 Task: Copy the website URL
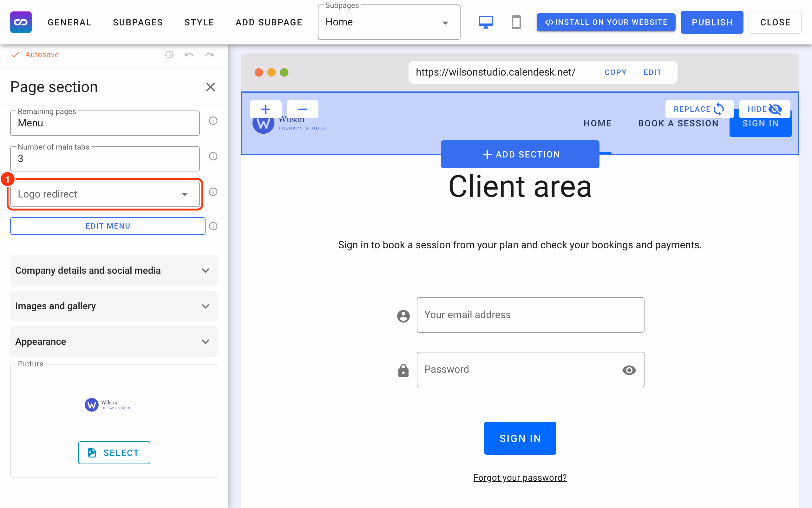[x=615, y=72]
